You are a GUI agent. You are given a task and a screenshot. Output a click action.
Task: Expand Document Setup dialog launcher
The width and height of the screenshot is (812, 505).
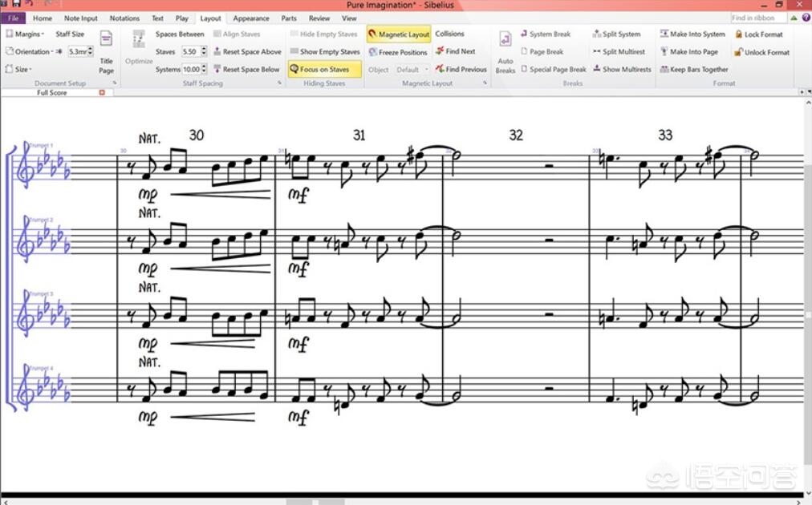pos(115,83)
